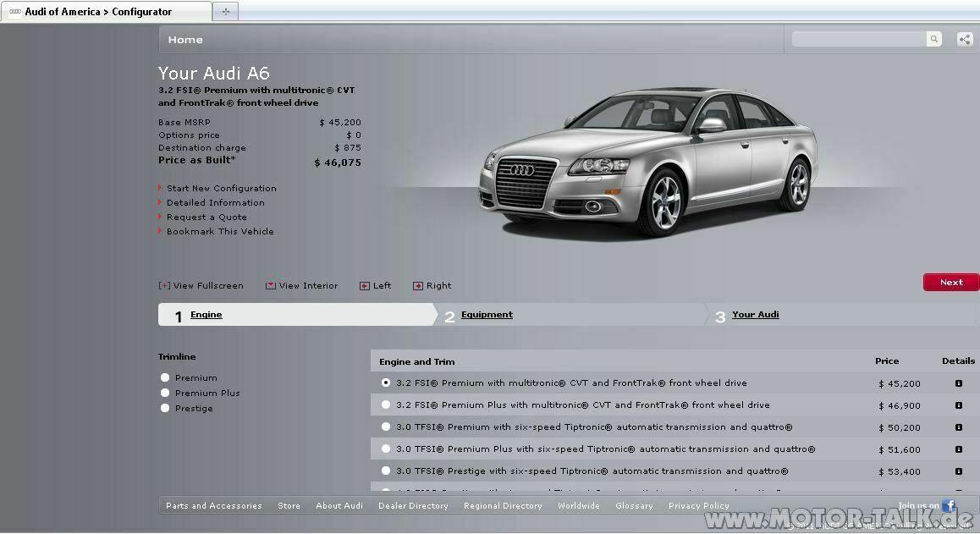Rotate car view with Right icon
This screenshot has width=980, height=534.
click(417, 286)
